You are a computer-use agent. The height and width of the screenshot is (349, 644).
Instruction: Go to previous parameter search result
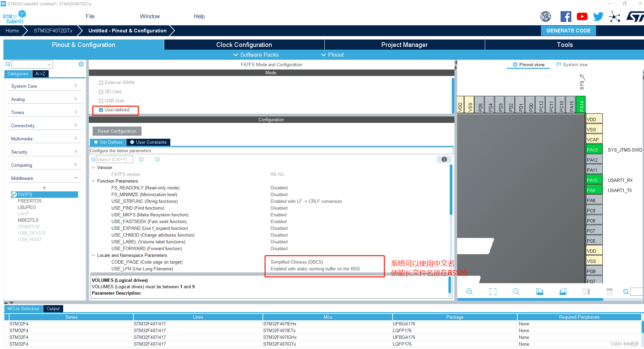click(x=141, y=159)
